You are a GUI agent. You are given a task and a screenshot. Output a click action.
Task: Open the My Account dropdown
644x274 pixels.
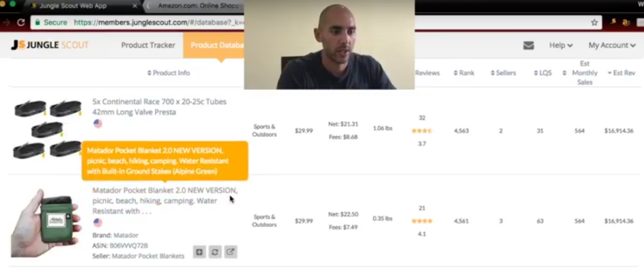pyautogui.click(x=612, y=45)
